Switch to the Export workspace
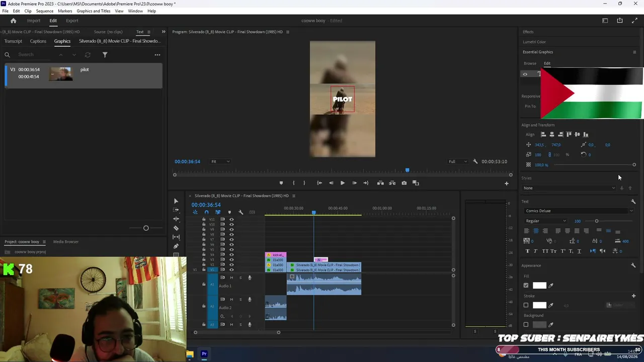This screenshot has width=644, height=362. click(x=72, y=21)
